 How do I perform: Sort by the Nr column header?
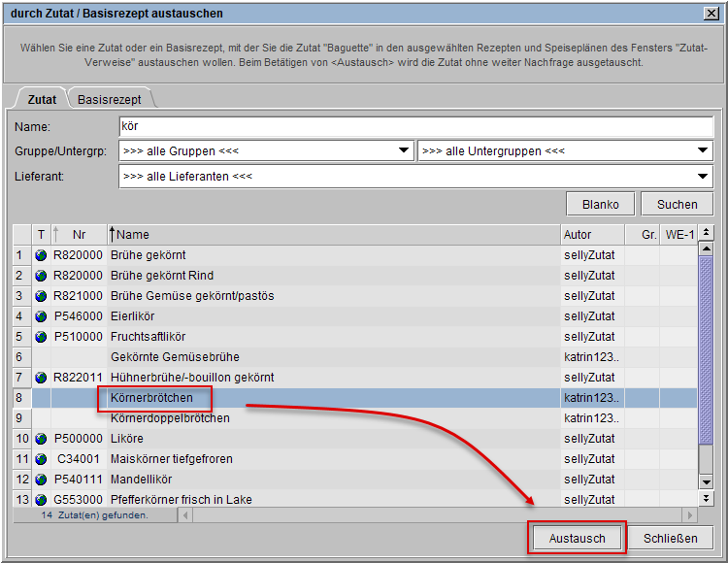(x=79, y=235)
